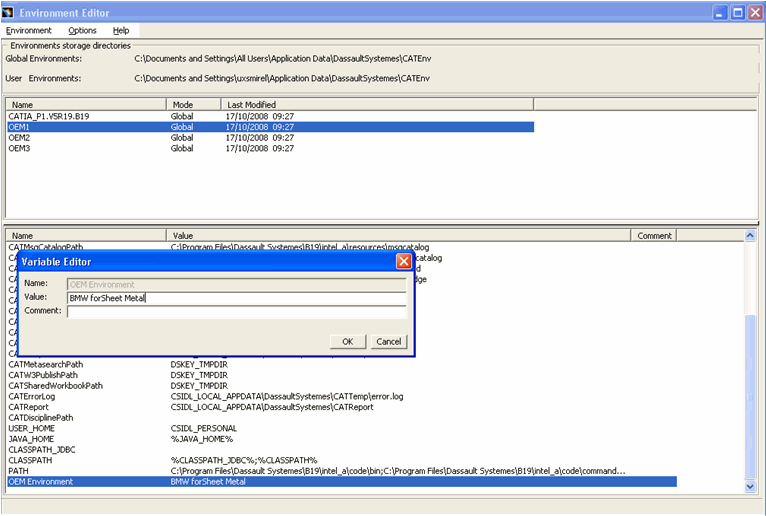Open the Help menu

tap(121, 31)
